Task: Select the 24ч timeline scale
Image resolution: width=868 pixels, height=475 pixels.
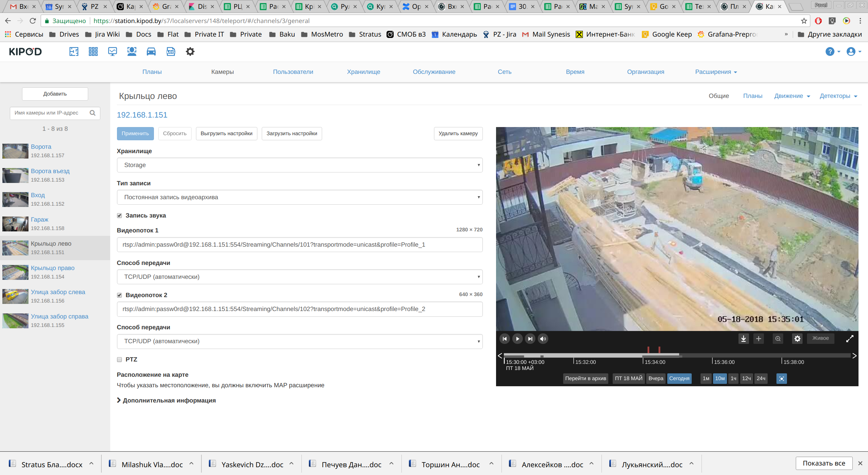Action: pyautogui.click(x=761, y=378)
